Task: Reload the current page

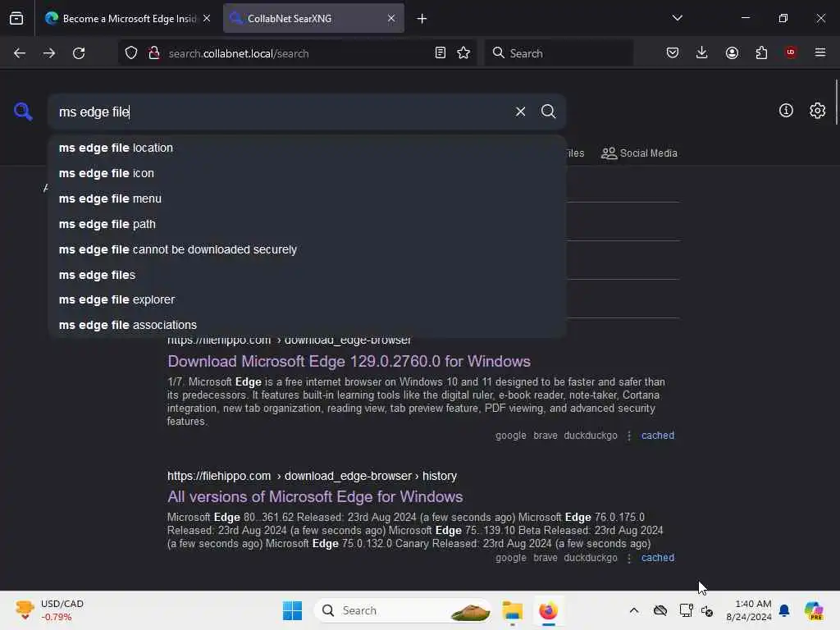Action: 79,53
